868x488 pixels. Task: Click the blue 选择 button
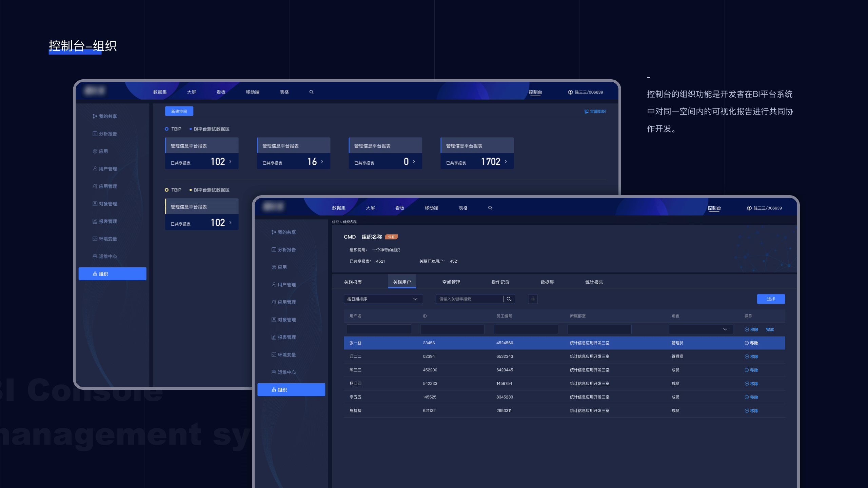click(x=771, y=299)
